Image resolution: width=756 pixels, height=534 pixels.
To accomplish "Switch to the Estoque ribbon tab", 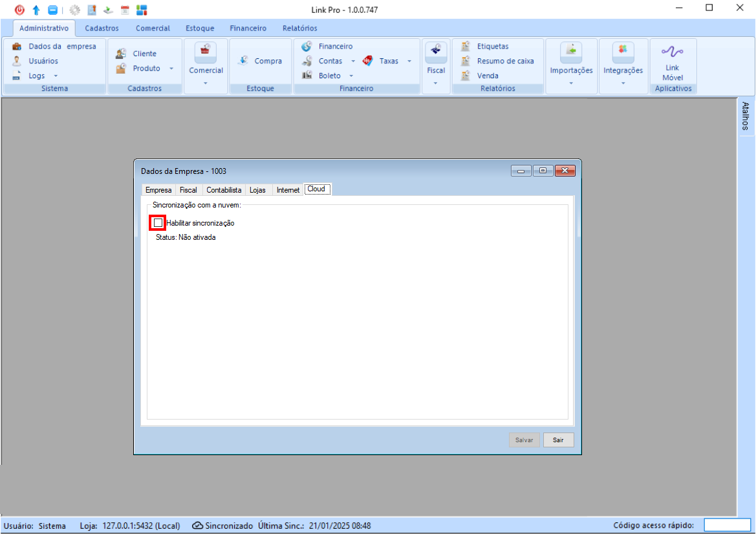I will (200, 28).
